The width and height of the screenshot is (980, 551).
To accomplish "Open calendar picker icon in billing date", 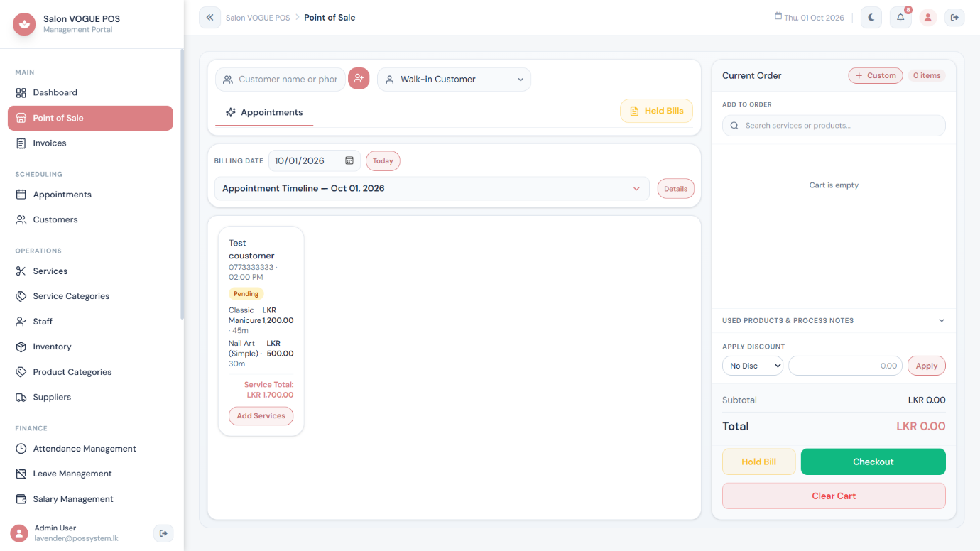I will tap(349, 160).
